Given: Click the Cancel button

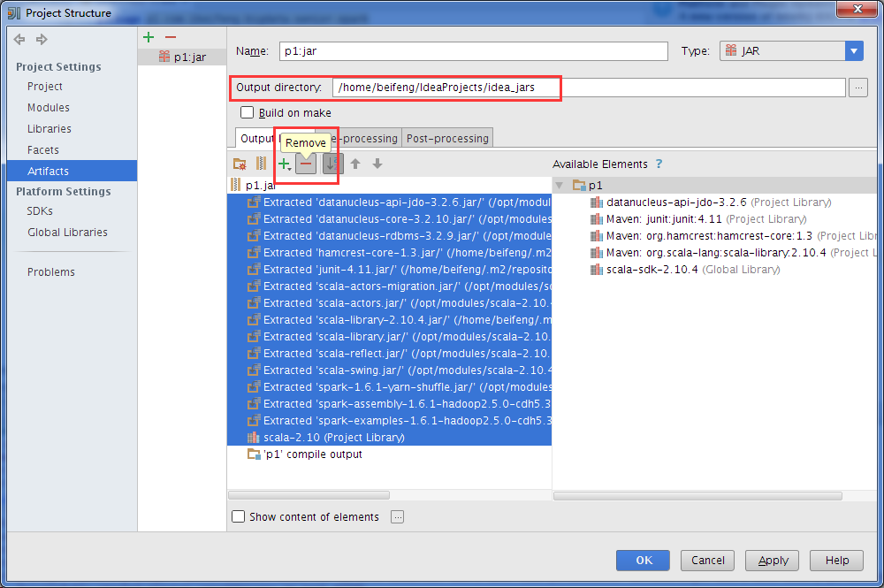Looking at the screenshot, I should [707, 561].
